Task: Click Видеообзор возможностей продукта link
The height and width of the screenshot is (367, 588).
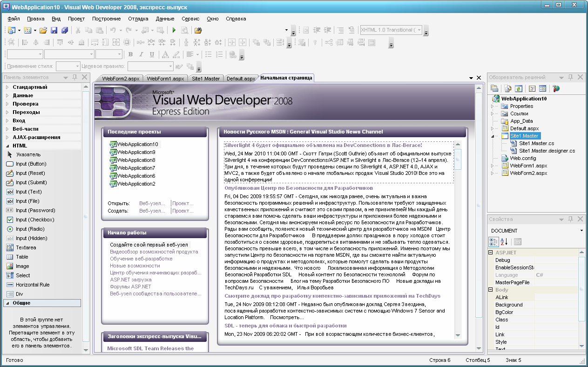Action: 154,252
